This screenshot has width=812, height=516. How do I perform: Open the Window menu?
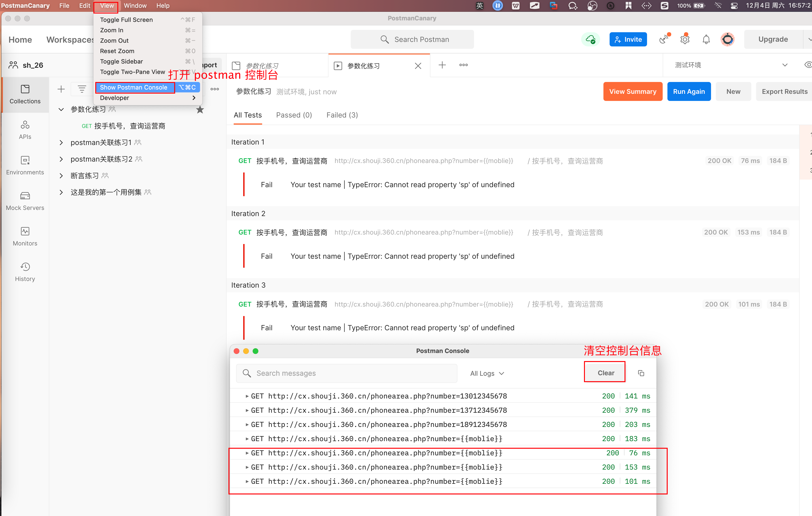(x=135, y=6)
